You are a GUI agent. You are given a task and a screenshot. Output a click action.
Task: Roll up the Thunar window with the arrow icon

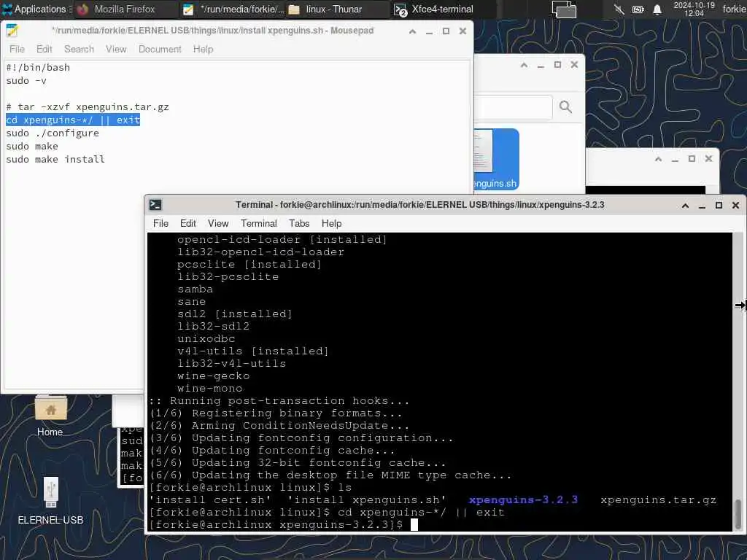524,65
